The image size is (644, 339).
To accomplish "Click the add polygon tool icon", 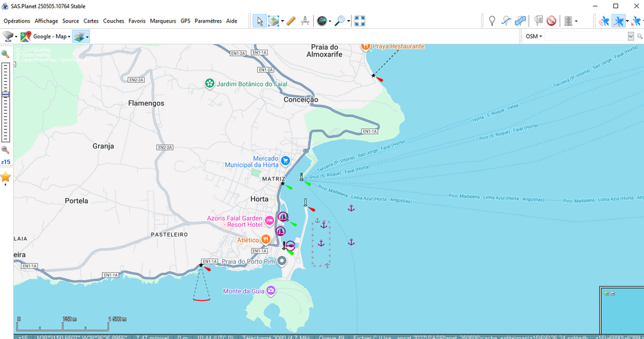I will point(520,21).
